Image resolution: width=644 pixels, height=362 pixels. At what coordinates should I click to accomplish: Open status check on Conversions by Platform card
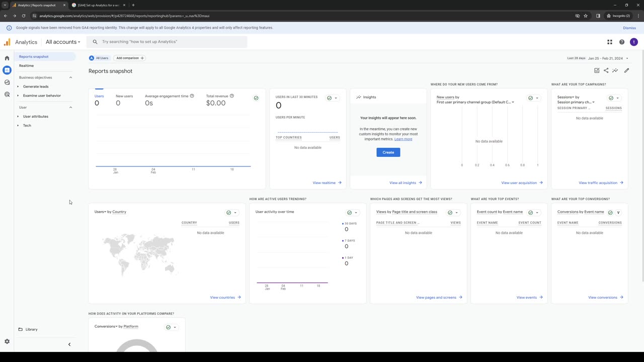(171, 327)
